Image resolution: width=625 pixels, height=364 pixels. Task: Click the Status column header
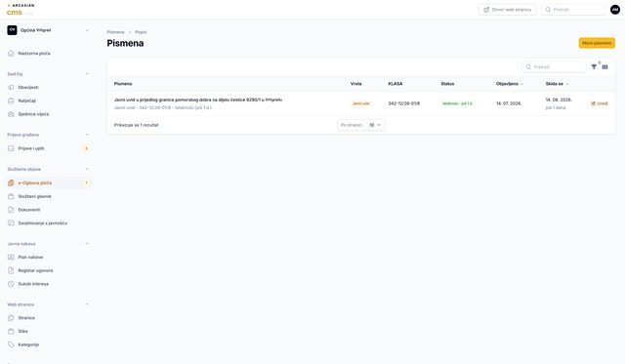(447, 84)
